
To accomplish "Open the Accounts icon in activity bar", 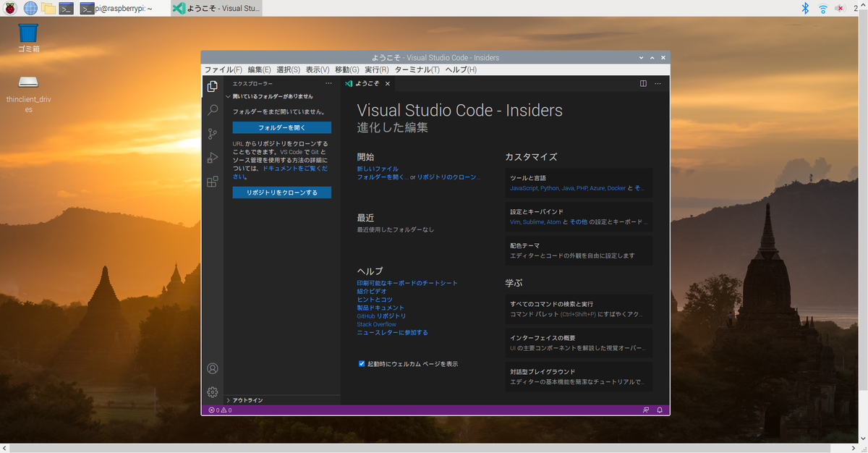I will (x=212, y=368).
